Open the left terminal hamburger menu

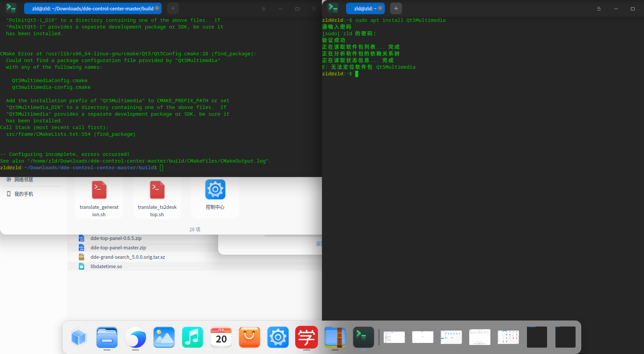point(263,9)
